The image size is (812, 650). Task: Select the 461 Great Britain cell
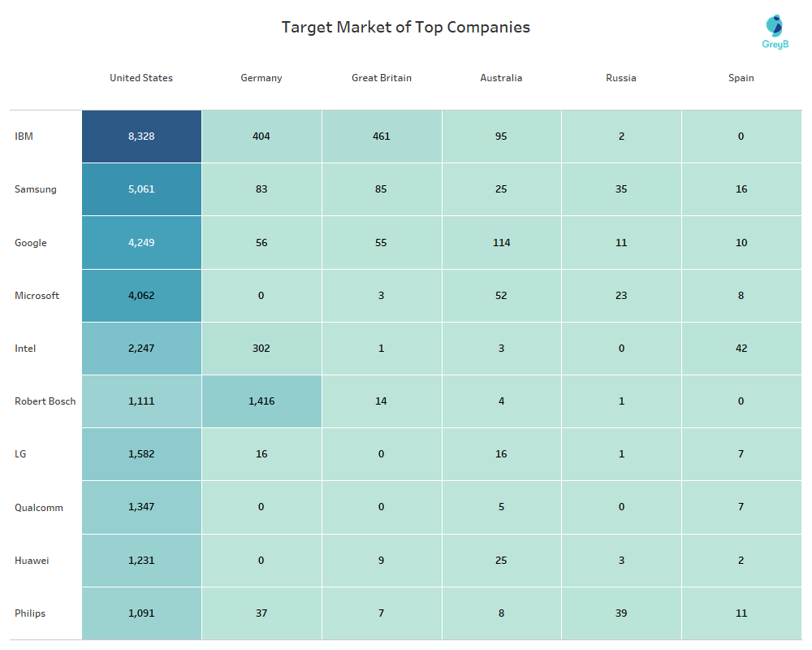click(382, 136)
